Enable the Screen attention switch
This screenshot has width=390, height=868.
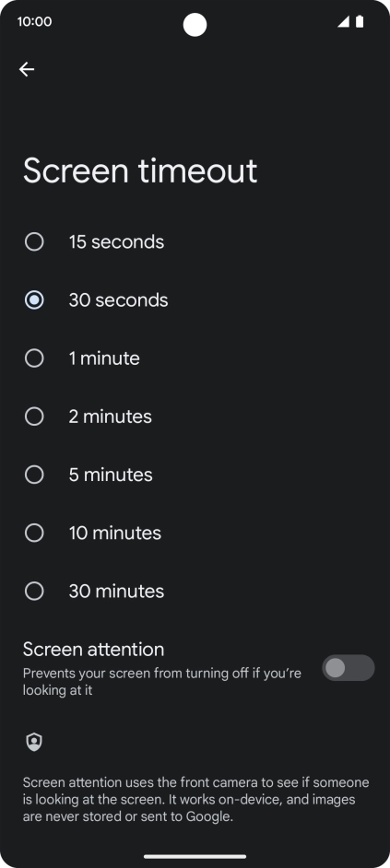click(x=349, y=668)
